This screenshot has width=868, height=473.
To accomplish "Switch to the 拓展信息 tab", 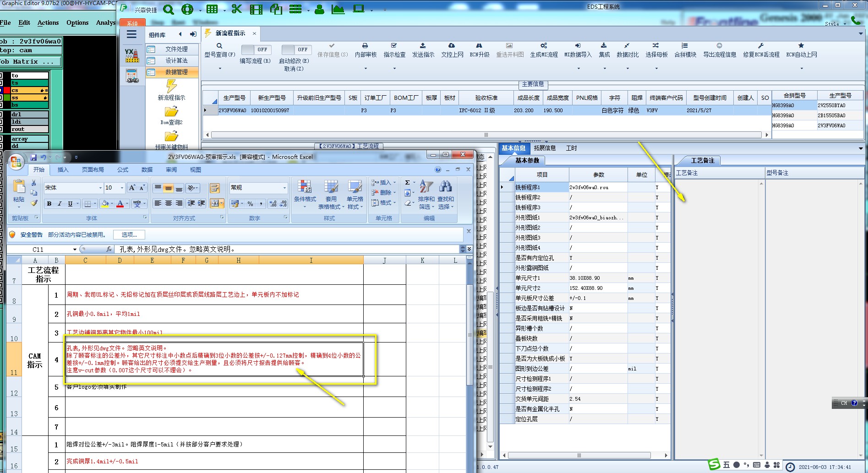I will [545, 148].
